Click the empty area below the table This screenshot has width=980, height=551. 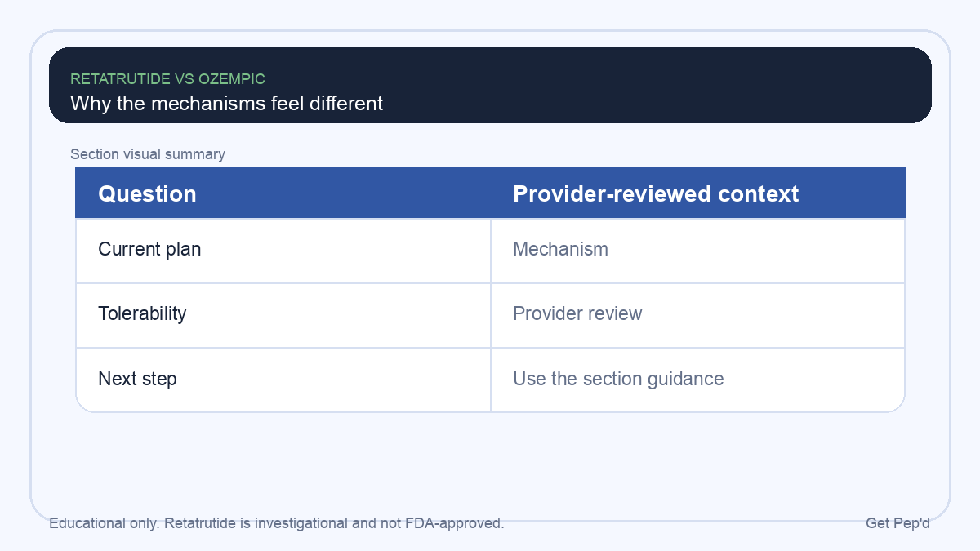click(490, 461)
